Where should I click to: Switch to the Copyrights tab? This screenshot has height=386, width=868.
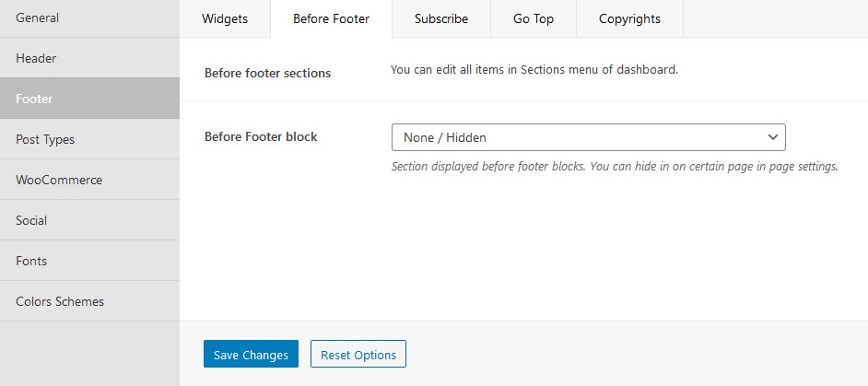point(629,18)
